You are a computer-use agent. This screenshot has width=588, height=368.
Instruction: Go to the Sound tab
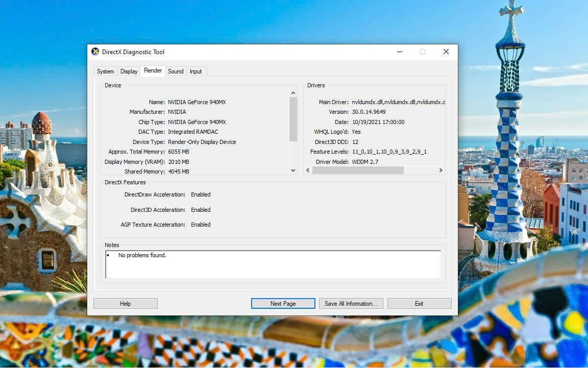point(176,71)
